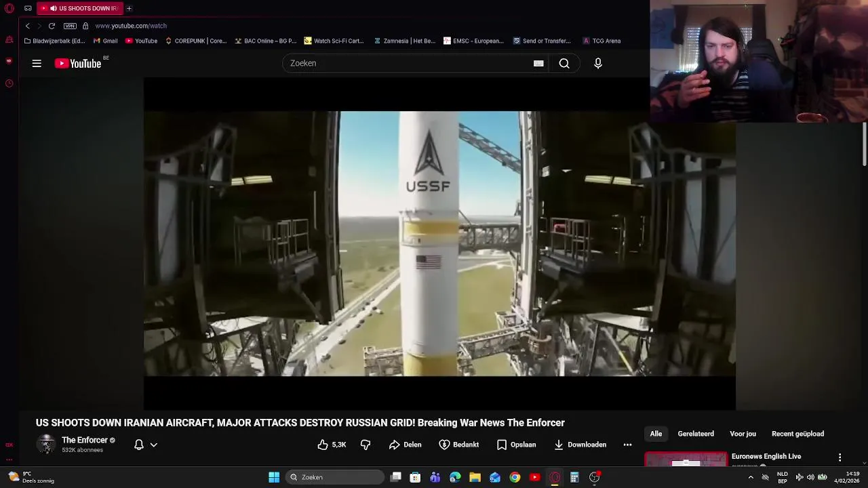Click the Delen share button

[405, 445]
